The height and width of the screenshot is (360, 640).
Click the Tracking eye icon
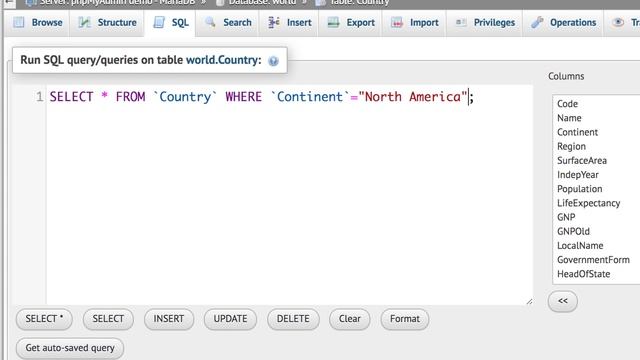[618, 22]
